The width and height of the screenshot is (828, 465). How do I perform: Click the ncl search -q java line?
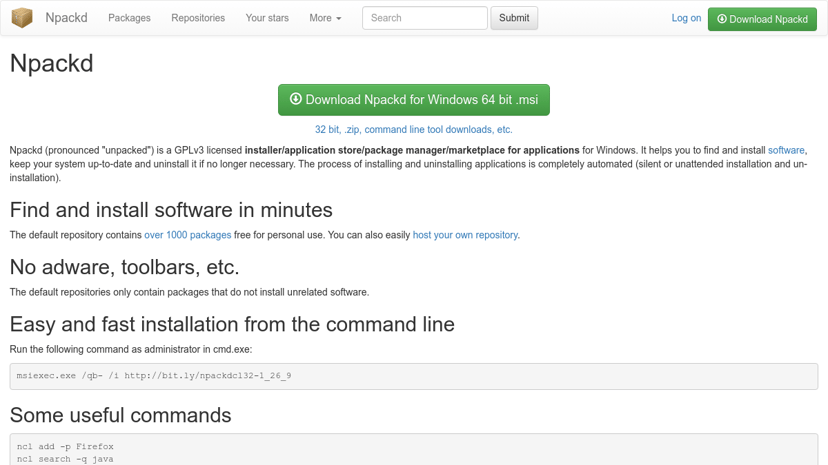point(65,459)
